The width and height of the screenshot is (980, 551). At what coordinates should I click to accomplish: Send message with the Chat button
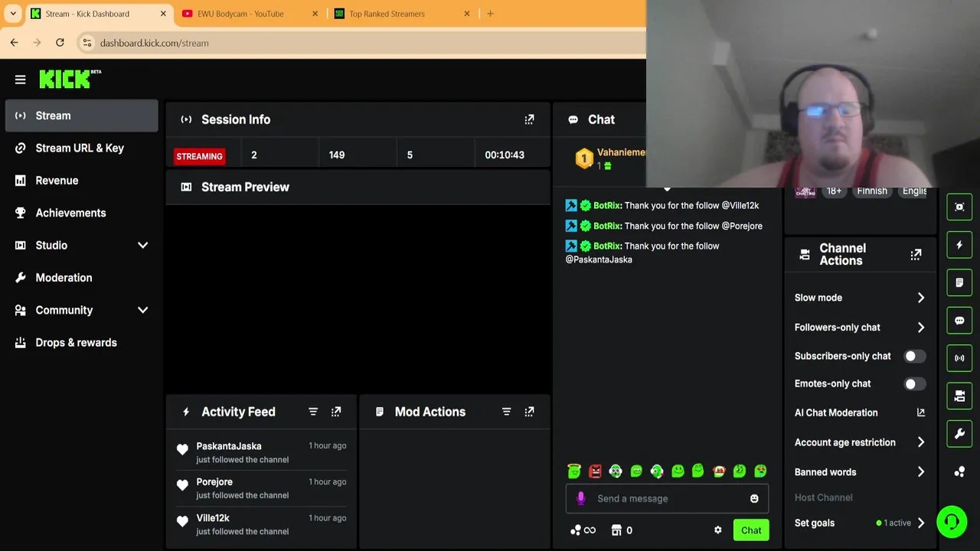click(x=751, y=530)
